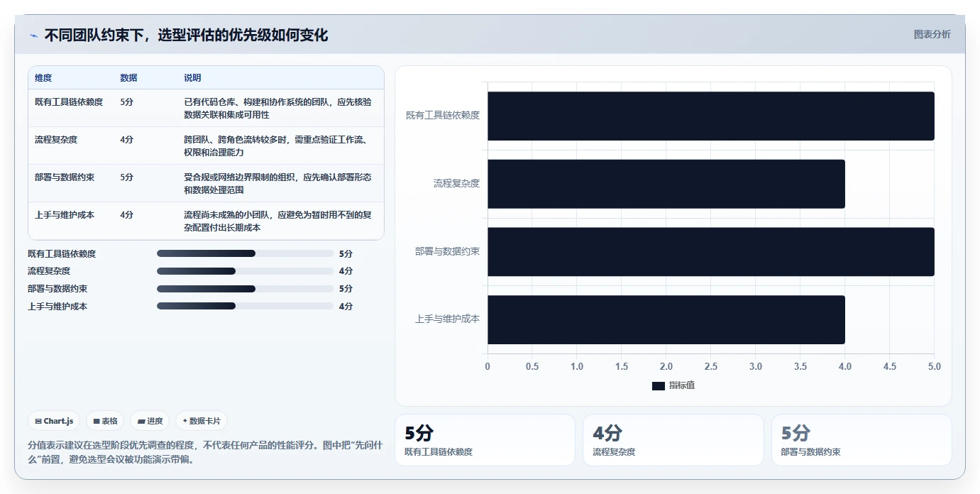Image resolution: width=980 pixels, height=494 pixels.
Task: Toggle the 指标值 legend item under the chart
Action: [x=673, y=385]
